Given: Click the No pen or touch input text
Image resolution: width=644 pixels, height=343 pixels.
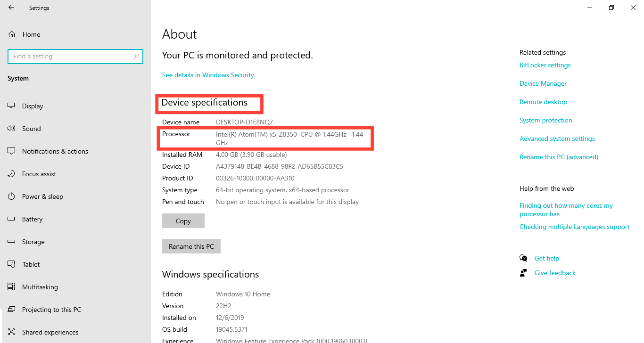Looking at the screenshot, I should point(287,202).
